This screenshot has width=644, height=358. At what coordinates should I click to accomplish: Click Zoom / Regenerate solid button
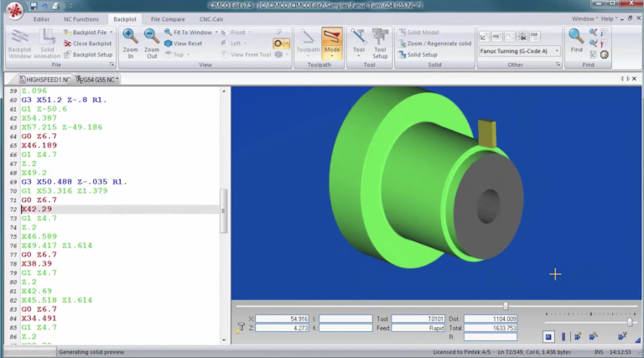coord(435,43)
